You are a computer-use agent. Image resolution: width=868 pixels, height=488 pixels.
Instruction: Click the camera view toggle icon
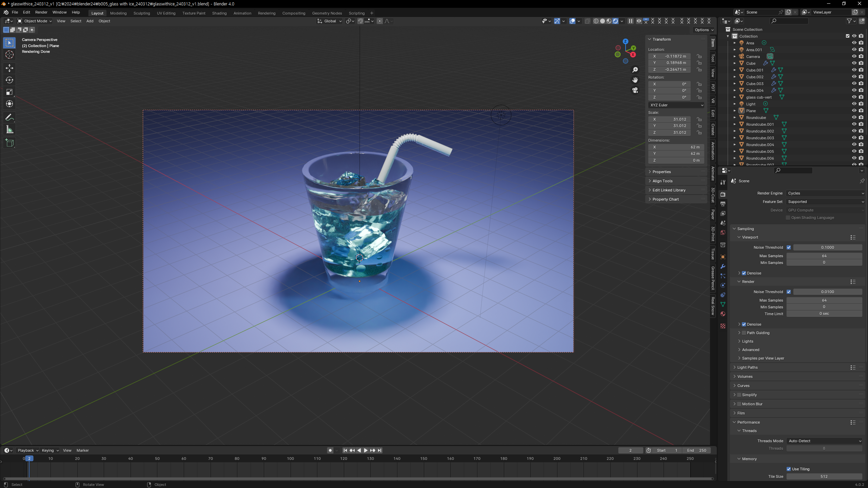pos(635,90)
